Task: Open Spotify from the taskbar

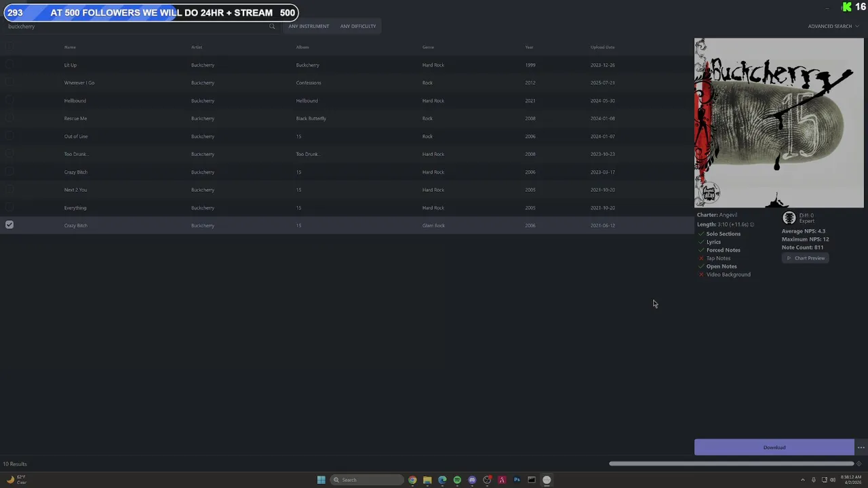Action: (x=457, y=480)
